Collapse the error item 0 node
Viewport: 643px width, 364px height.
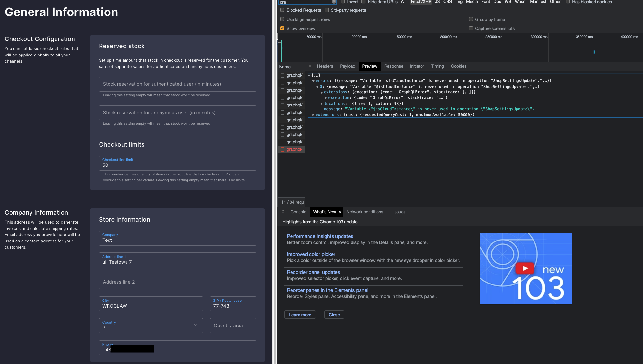pos(317,87)
